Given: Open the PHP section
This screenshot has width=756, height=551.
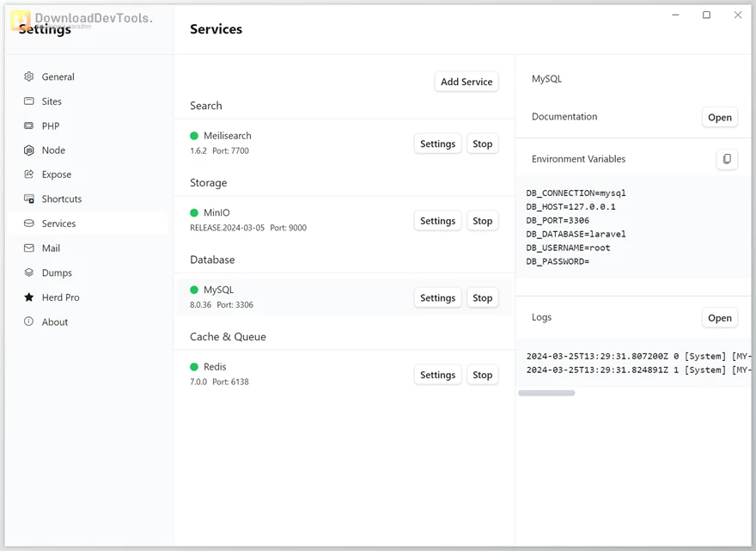Looking at the screenshot, I should (x=88, y=126).
